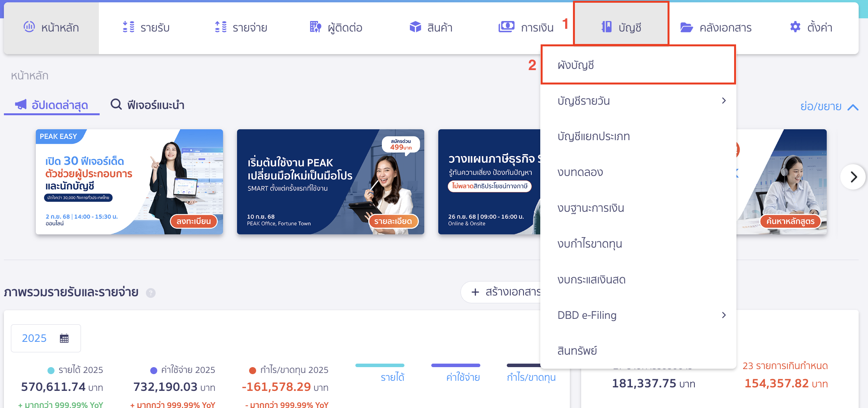Select ผังบัญชี from the dropdown
The image size is (868, 408).
coord(638,65)
